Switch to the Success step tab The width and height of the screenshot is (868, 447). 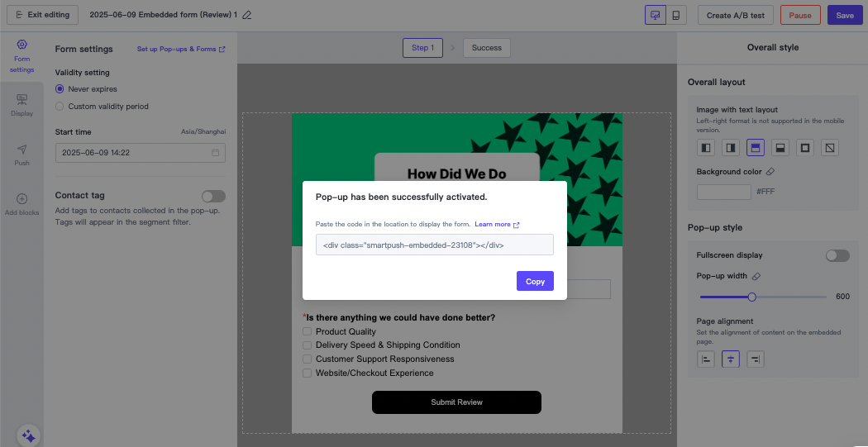[x=487, y=48]
